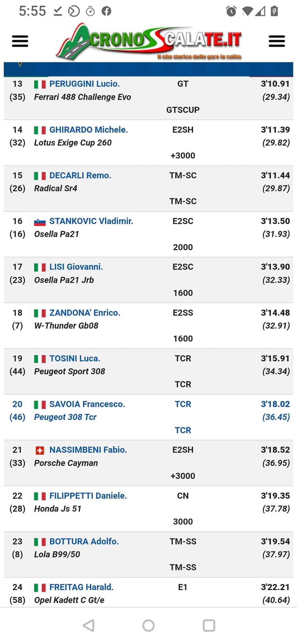The image size is (297, 644).
Task: Tap the Android home circle button
Action: [x=148, y=625]
